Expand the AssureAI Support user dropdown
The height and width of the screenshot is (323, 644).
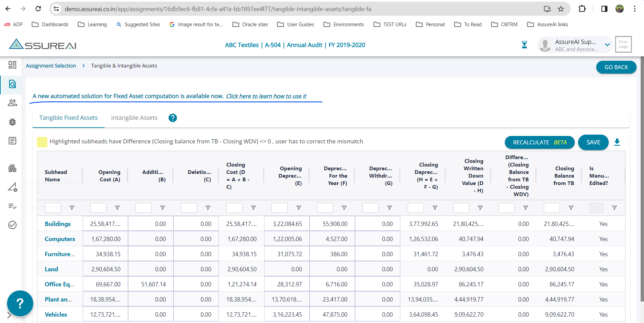607,45
